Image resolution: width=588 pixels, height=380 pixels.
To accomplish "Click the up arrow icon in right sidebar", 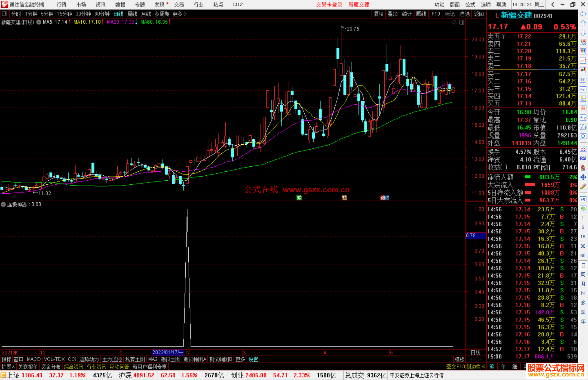I will pos(583,23).
